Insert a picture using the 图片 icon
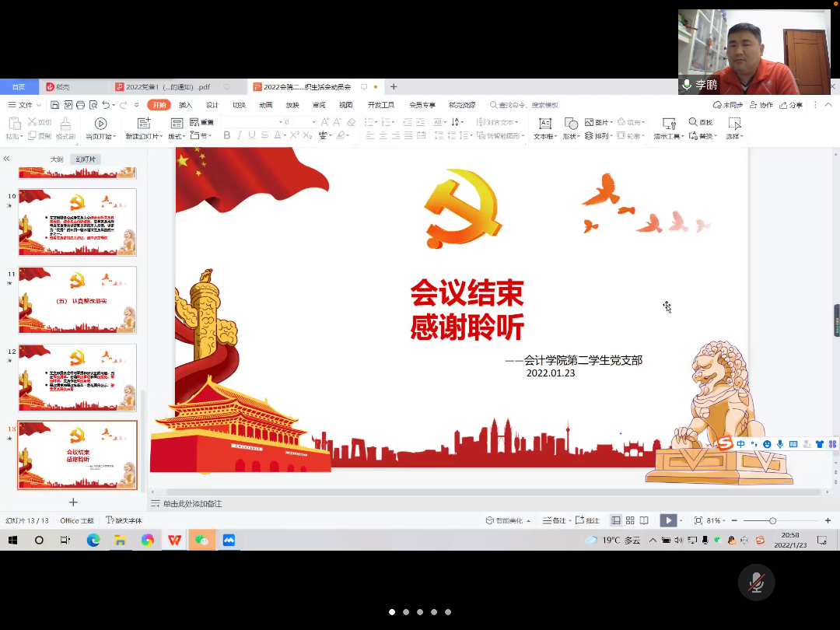This screenshot has height=630, width=840. tap(588, 123)
